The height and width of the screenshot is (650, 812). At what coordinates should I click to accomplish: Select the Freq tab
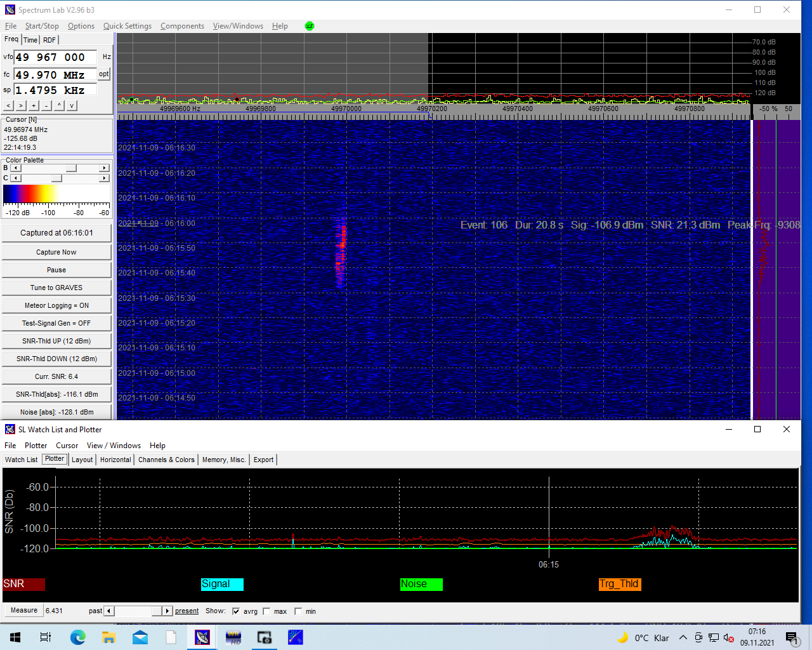[x=11, y=39]
